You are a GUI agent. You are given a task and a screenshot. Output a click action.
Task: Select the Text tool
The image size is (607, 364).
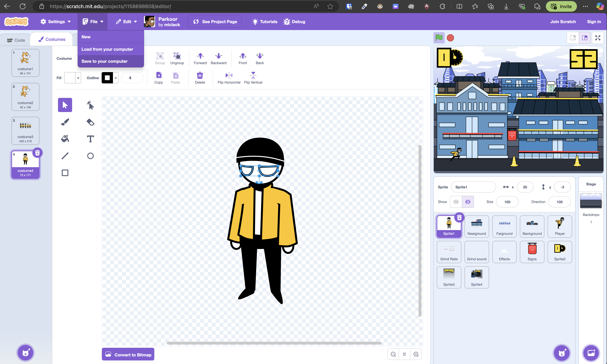click(x=90, y=139)
